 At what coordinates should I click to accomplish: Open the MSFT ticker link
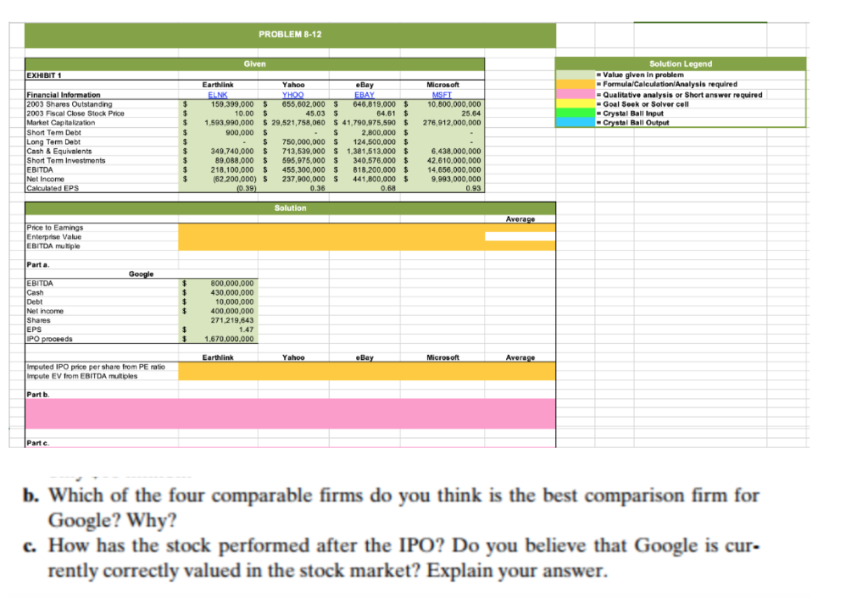tap(442, 95)
